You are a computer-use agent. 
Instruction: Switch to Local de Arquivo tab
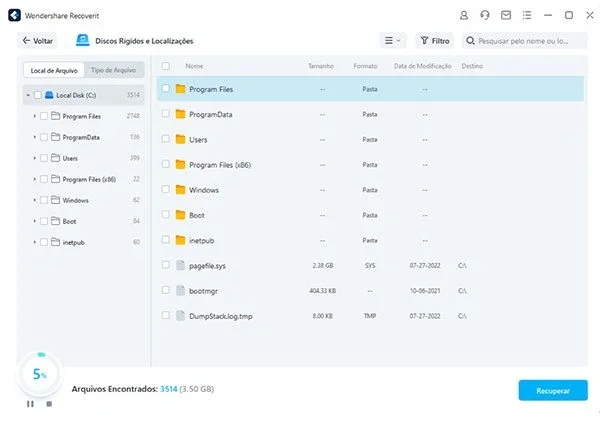[54, 70]
